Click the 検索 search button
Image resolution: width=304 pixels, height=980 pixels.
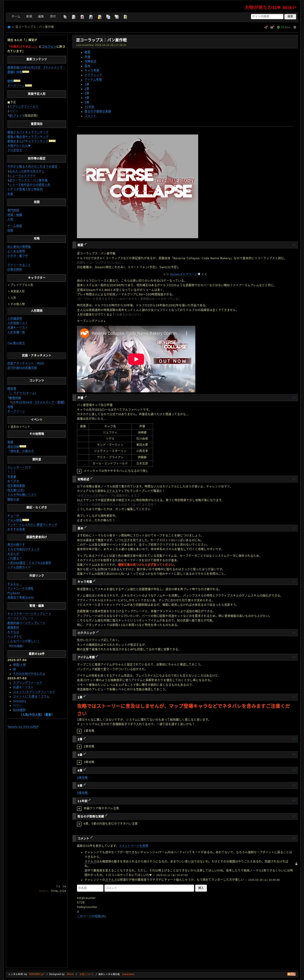pyautogui.click(x=290, y=16)
